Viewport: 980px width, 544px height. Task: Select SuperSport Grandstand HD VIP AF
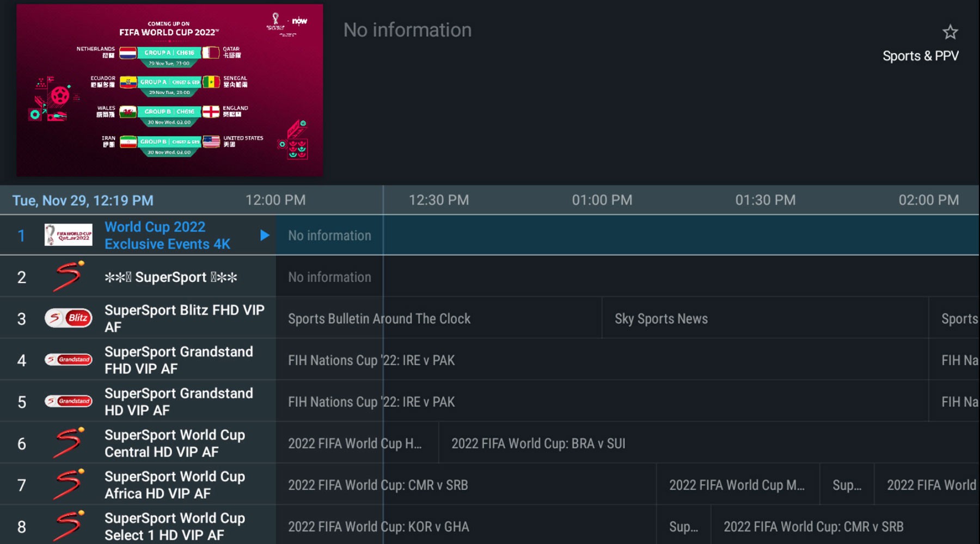click(179, 401)
